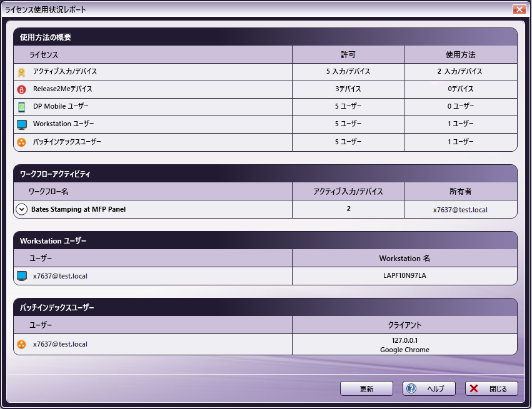
Task: Click the DP Mobile phone icon
Action: click(x=21, y=107)
